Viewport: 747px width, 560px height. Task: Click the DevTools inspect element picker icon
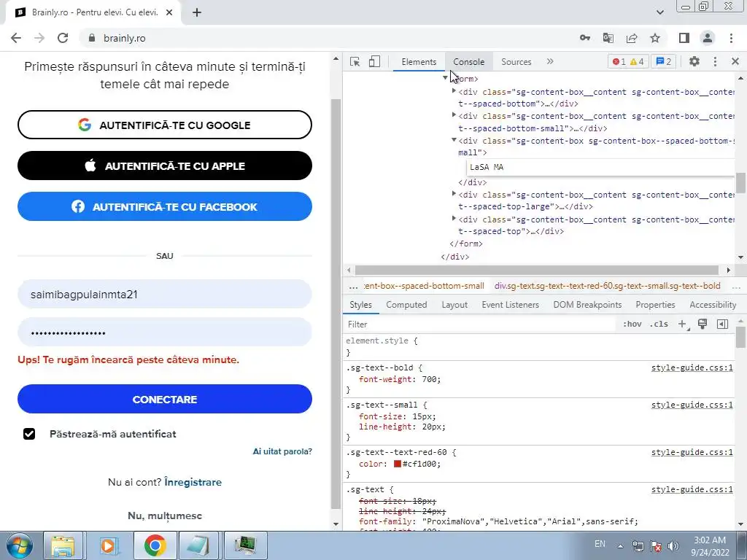coord(355,61)
